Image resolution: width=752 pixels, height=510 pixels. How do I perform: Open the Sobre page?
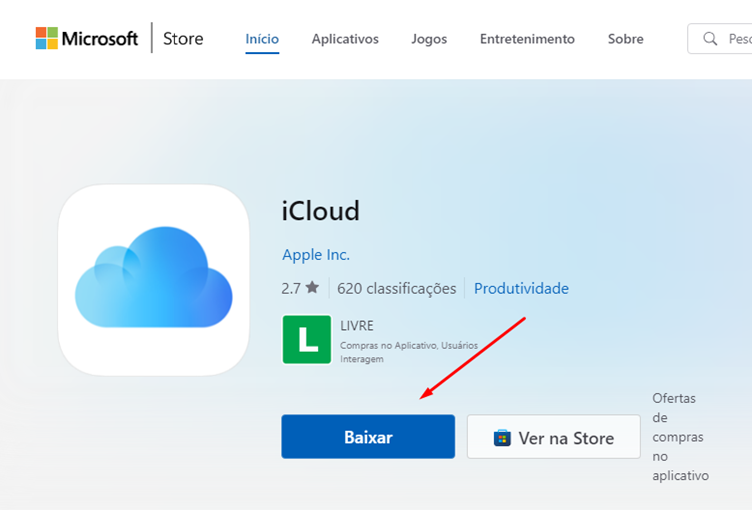pos(625,39)
